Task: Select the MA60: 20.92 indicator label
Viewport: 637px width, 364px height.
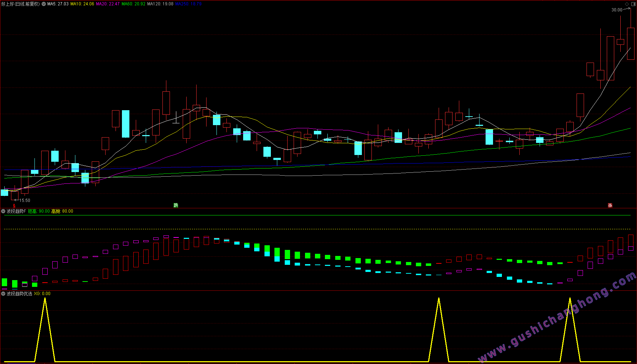Action: pos(133,4)
